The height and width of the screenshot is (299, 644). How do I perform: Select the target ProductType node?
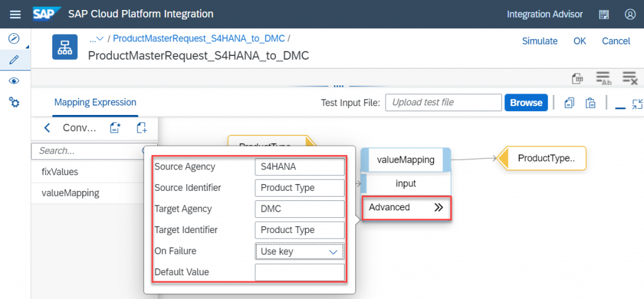pyautogui.click(x=541, y=158)
